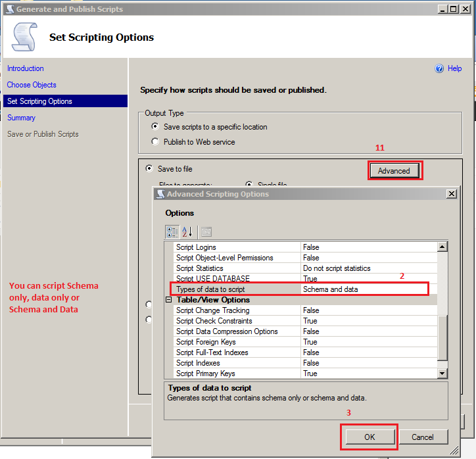Click scroll down arrow in options grid
The image size is (476, 459).
[442, 373]
